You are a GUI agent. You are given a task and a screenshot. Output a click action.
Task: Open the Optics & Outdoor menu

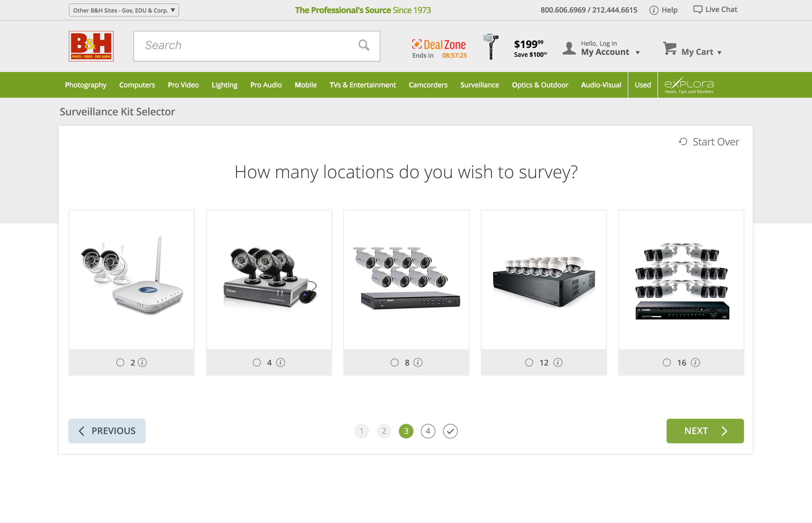540,85
